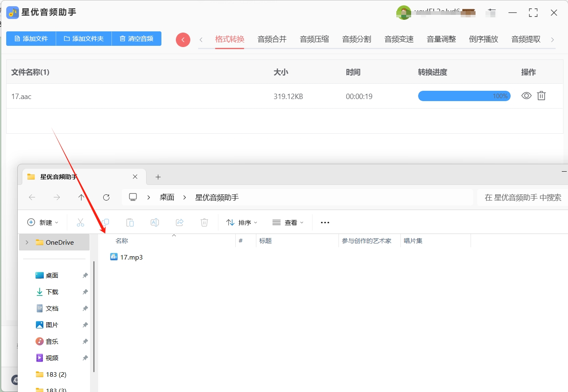Image resolution: width=568 pixels, height=392 pixels.
Task: Refresh the Explorer folder view
Action: pos(106,197)
